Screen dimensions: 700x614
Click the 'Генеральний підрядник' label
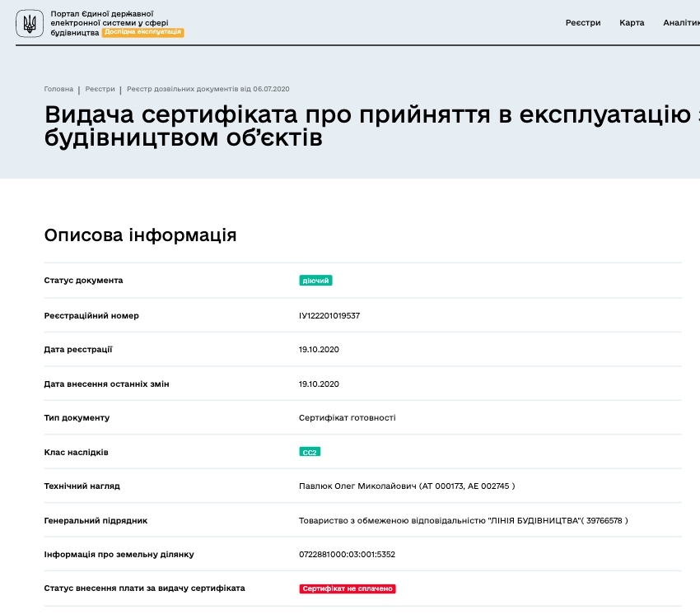(x=96, y=520)
